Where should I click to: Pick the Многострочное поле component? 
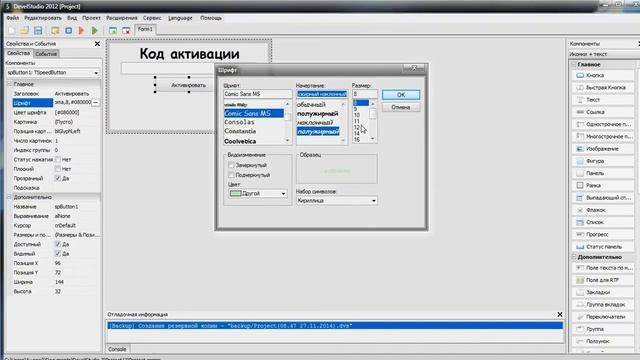point(603,137)
